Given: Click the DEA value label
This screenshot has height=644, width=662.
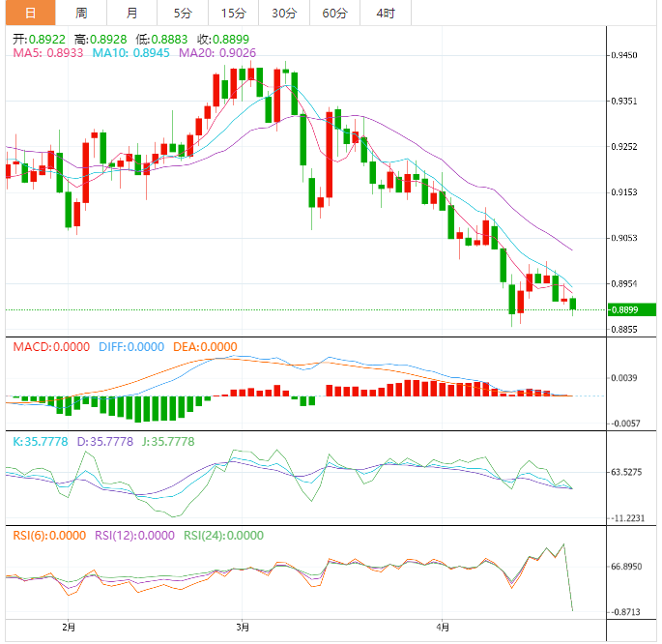Looking at the screenshot, I should pyautogui.click(x=204, y=347).
